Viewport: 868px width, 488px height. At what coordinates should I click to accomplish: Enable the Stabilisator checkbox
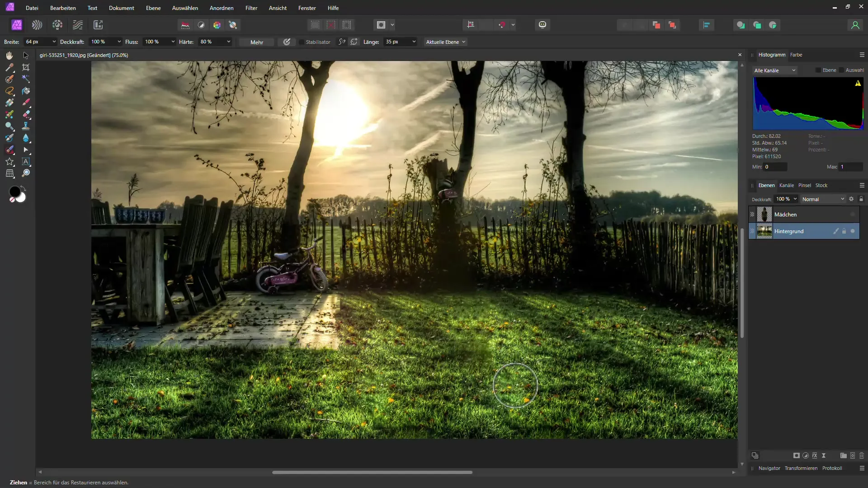point(302,42)
